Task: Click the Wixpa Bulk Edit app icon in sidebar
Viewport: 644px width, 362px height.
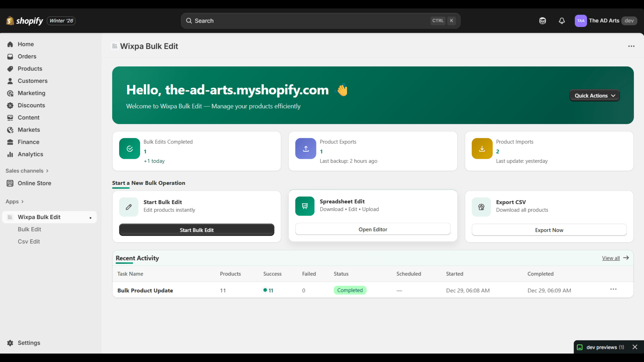Action: 10,217
